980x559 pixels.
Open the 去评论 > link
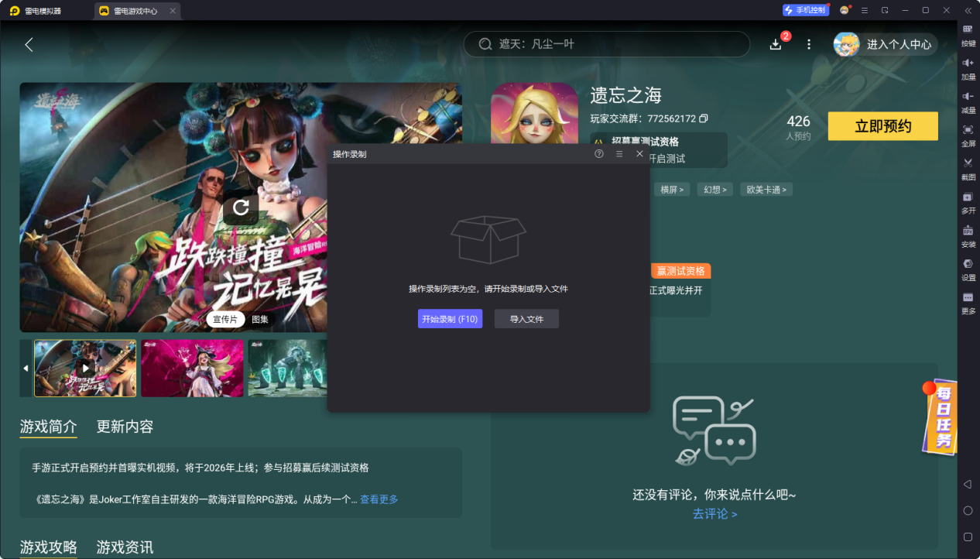pyautogui.click(x=714, y=514)
